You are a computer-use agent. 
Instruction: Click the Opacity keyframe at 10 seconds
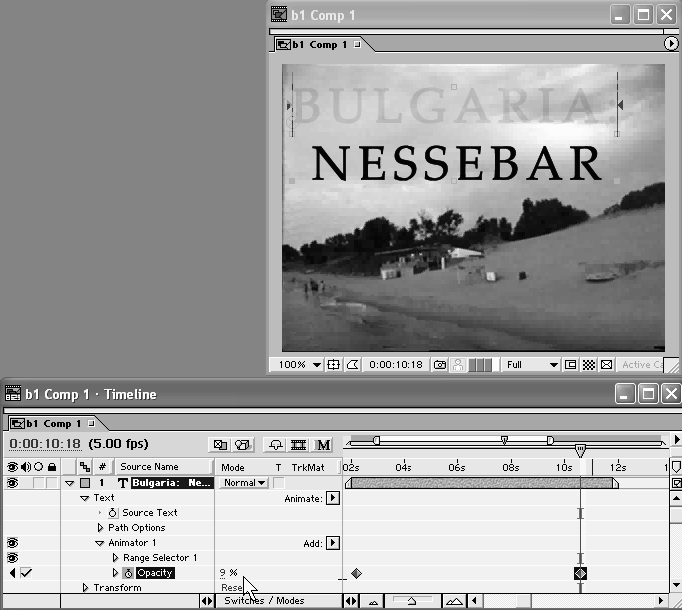[x=580, y=573]
